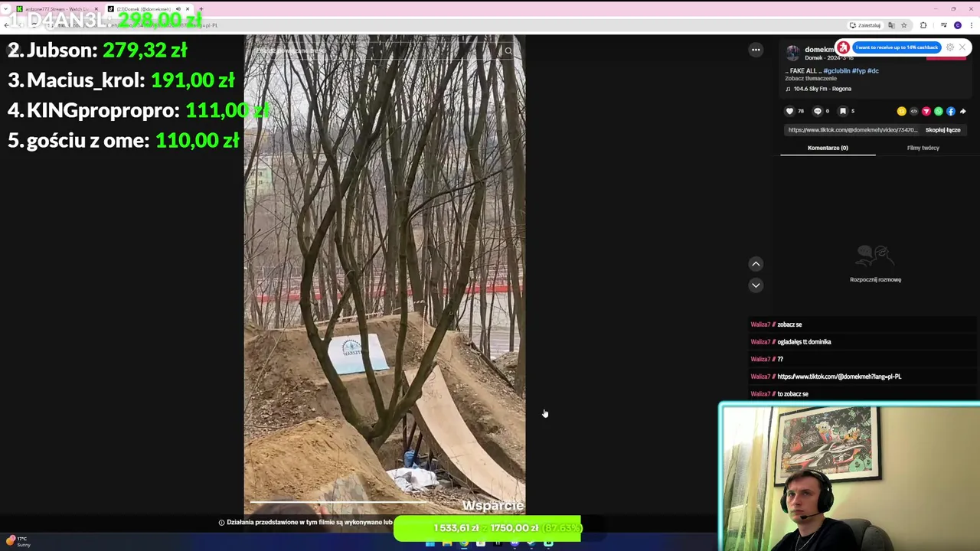980x551 pixels.
Task: Open comments via the speech bubble icon
Action: pos(817,111)
